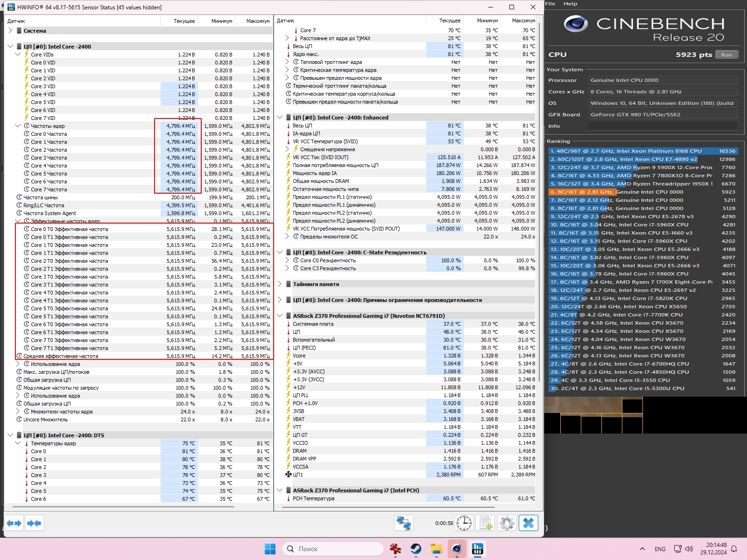Screen dimensions: 747x560
Task: Select the highlighted ranking entry scoring 5923
Action: 642,192
